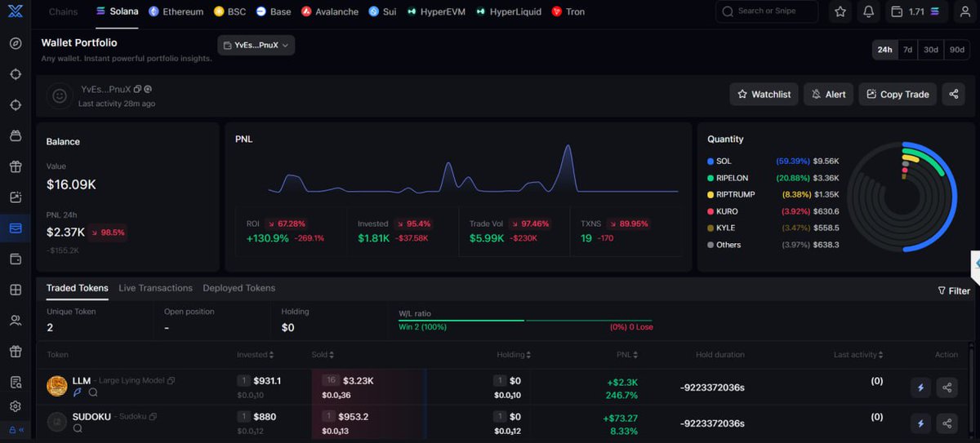980x443 pixels.
Task: Select the 30d time range
Action: click(931, 50)
